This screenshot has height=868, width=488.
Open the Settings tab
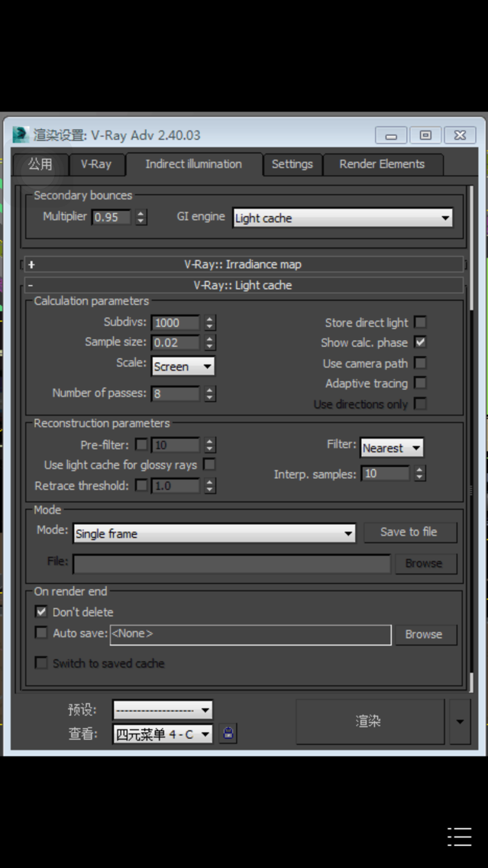coord(292,164)
